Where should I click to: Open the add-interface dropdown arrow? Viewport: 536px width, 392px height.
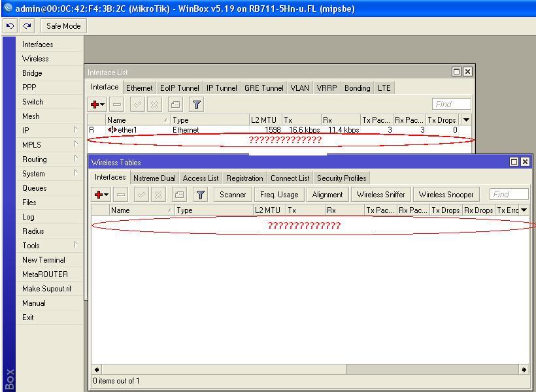(x=103, y=104)
